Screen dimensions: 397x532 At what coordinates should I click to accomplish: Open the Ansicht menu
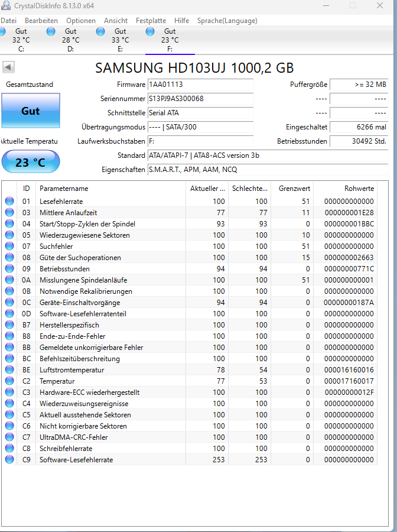click(x=116, y=21)
